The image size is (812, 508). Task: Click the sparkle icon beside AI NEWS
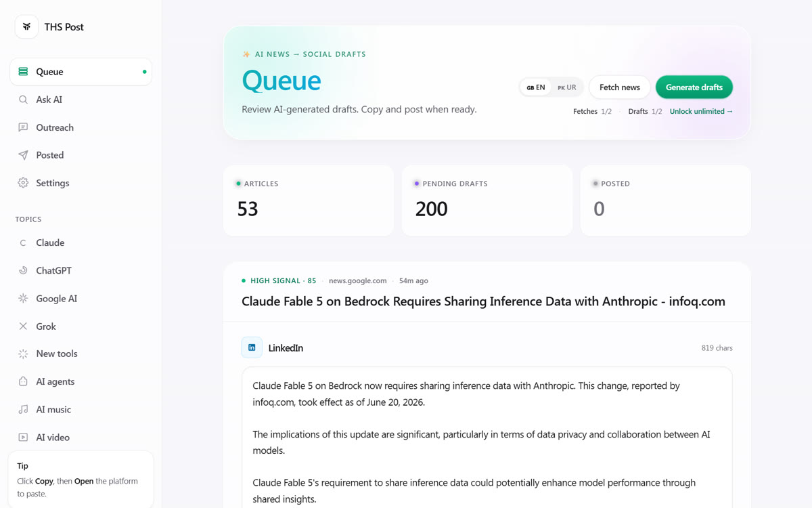[x=246, y=54]
